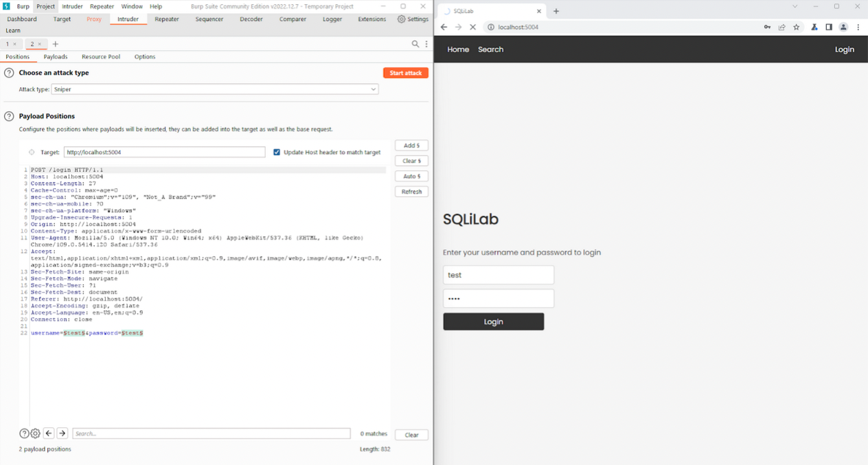Open request editor search settings gear
868x465 pixels.
(35, 433)
